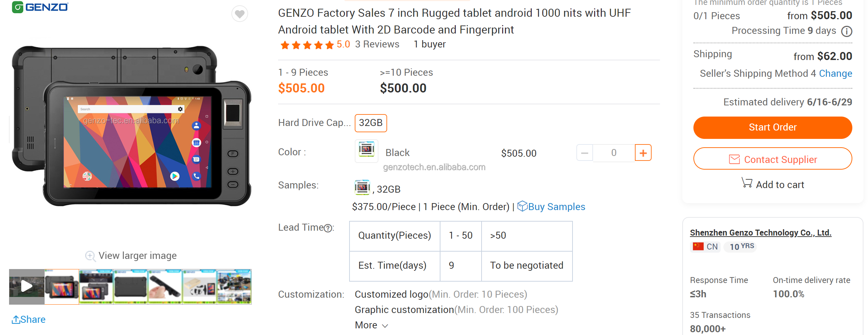Select the Black color swatch image
Screen dimensions: 868x335
point(366,150)
